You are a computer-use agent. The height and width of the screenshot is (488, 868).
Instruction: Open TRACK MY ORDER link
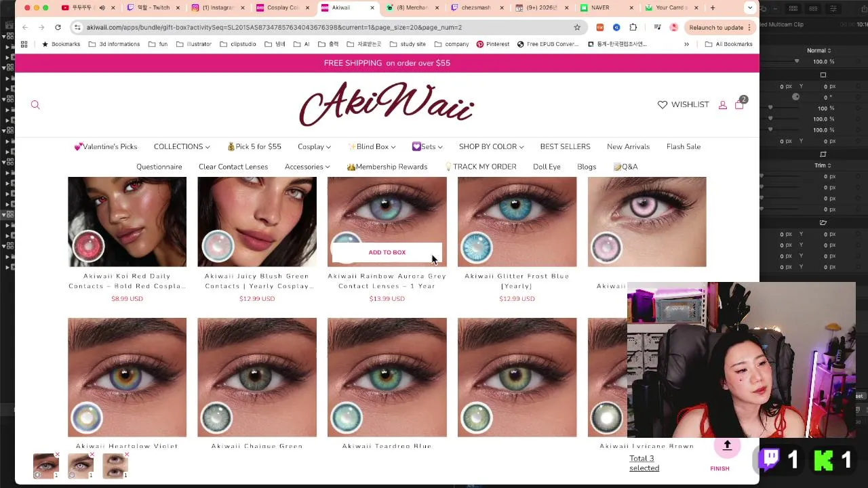(x=481, y=167)
